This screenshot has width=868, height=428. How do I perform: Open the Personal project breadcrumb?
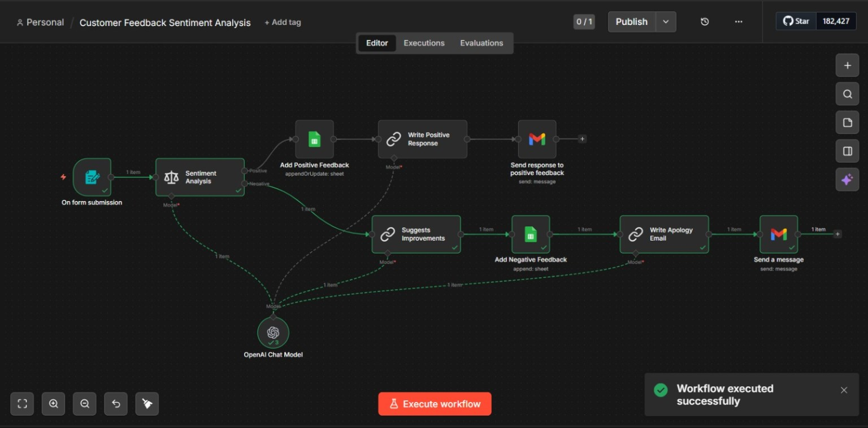coord(40,23)
